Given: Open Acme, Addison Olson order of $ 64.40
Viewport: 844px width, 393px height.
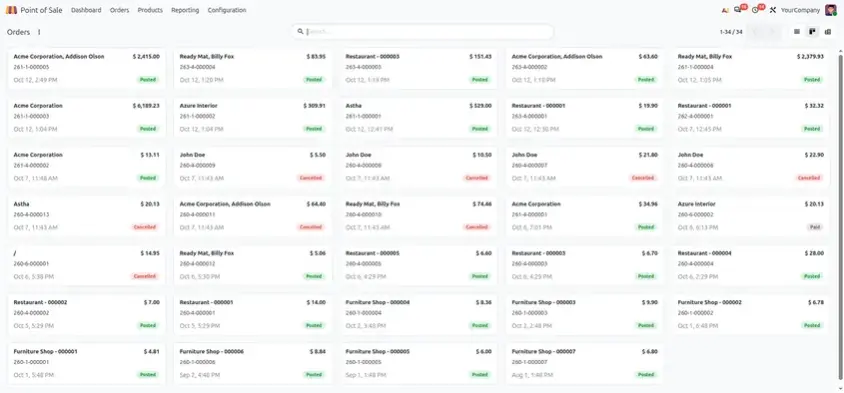Looking at the screenshot, I should click(253, 216).
